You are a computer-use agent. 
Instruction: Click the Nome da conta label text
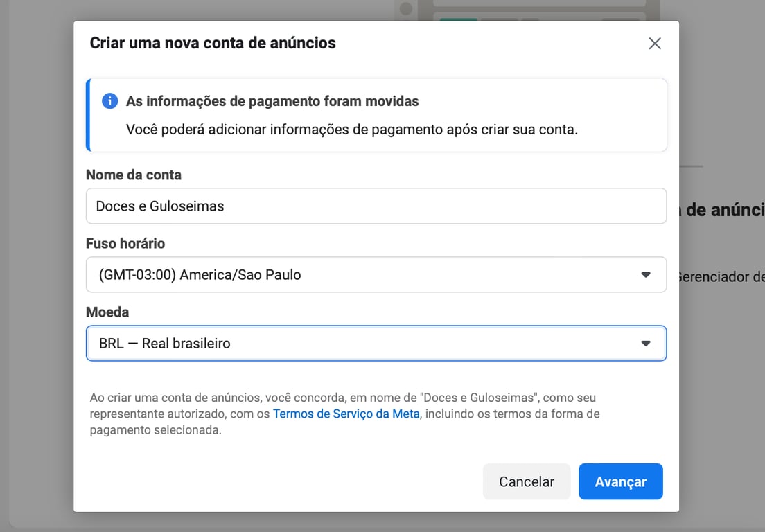[x=134, y=175]
